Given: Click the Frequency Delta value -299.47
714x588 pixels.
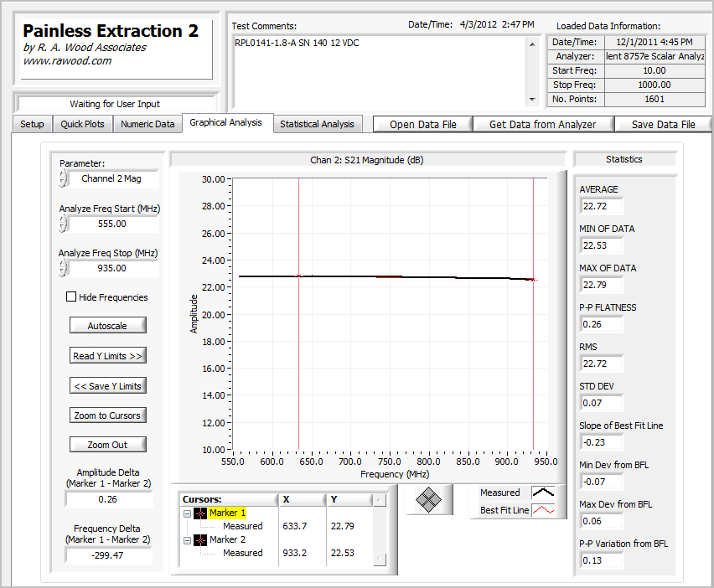Looking at the screenshot, I should [x=108, y=555].
